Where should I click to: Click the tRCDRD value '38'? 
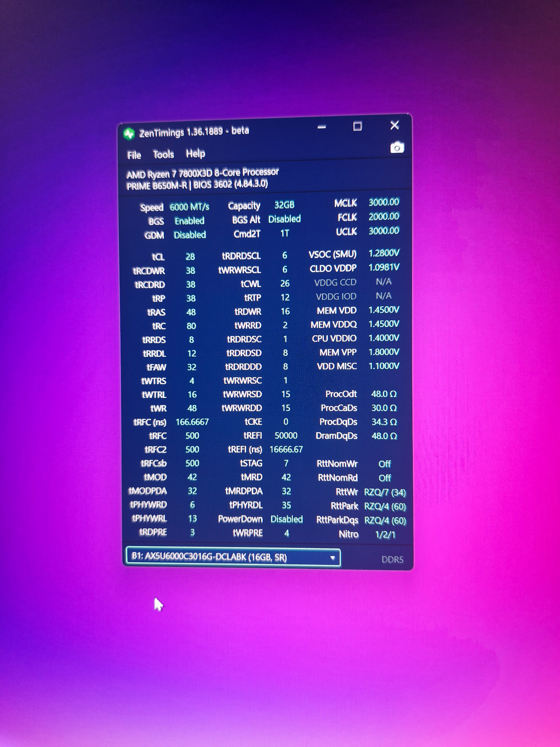point(190,284)
